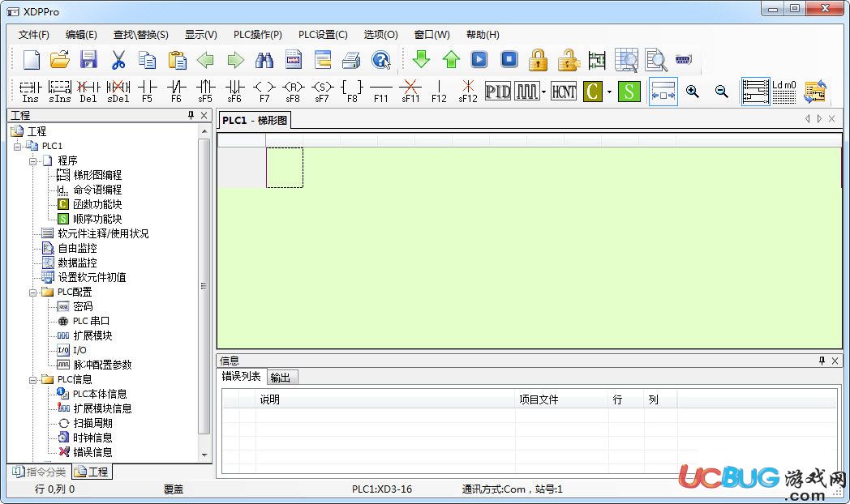Close the 信息 panel
850x504 pixels.
pos(835,361)
